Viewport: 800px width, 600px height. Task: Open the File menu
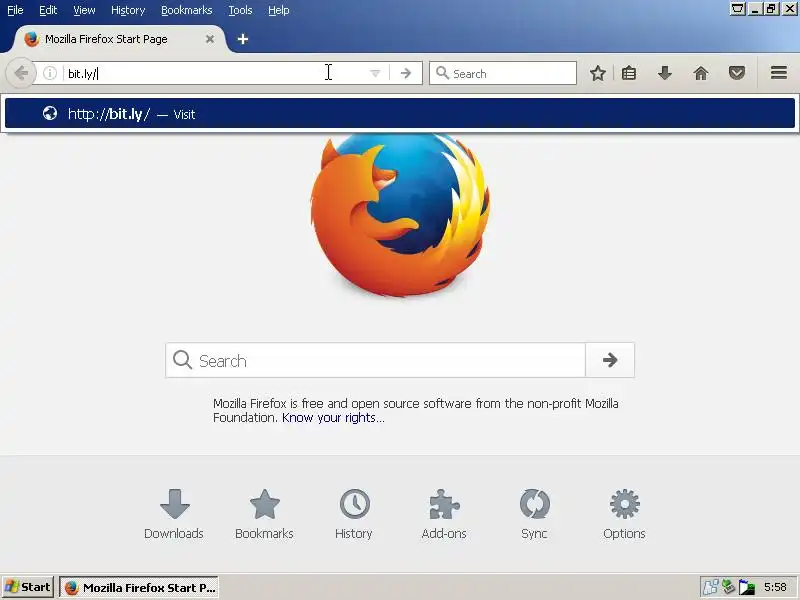15,10
